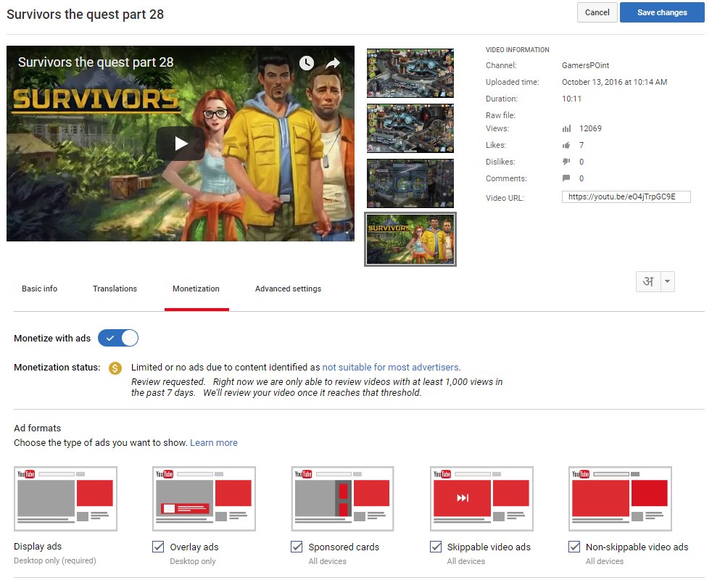The image size is (712, 588).
Task: Select the Monetization tab
Action: [196, 289]
